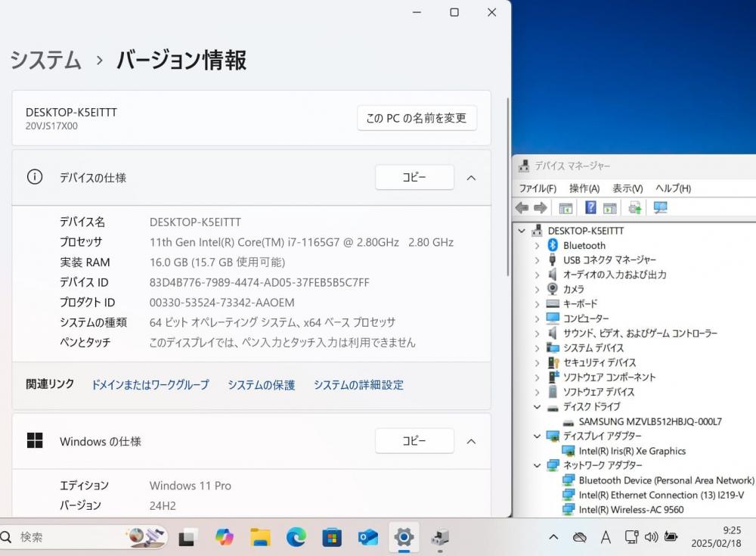Click the clock showing 9:25 2025/02/18

tap(716, 536)
